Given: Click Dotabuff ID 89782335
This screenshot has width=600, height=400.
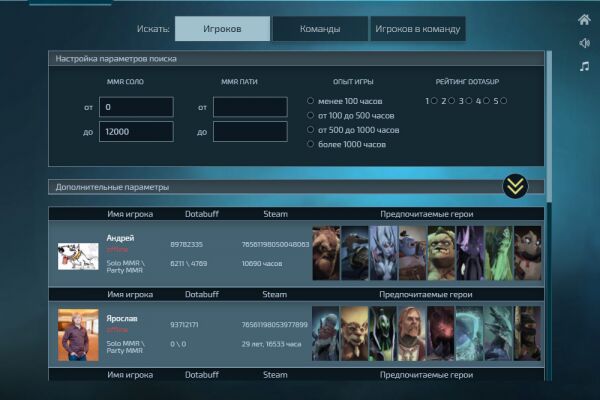Looking at the screenshot, I should point(186,244).
